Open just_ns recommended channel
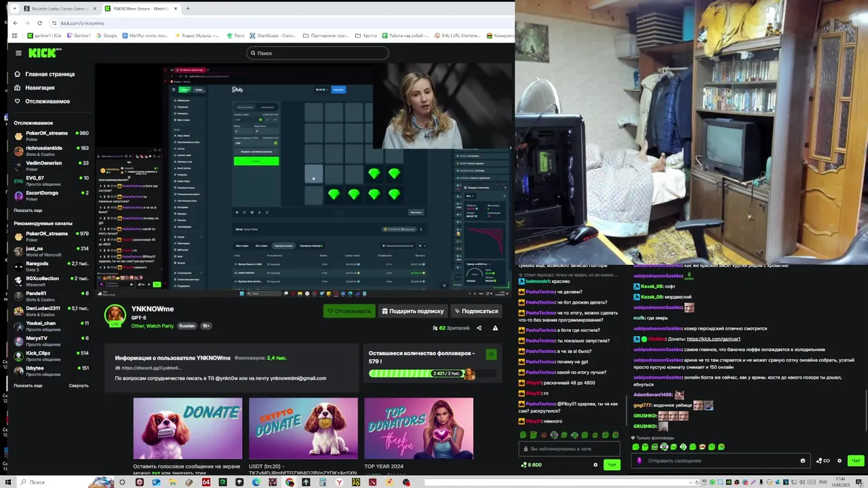 (51, 251)
